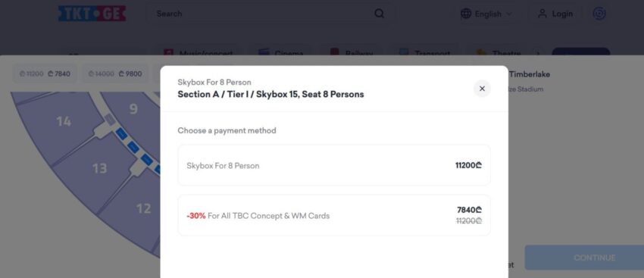Close the payment method dialog
644x278 pixels.
click(x=482, y=89)
